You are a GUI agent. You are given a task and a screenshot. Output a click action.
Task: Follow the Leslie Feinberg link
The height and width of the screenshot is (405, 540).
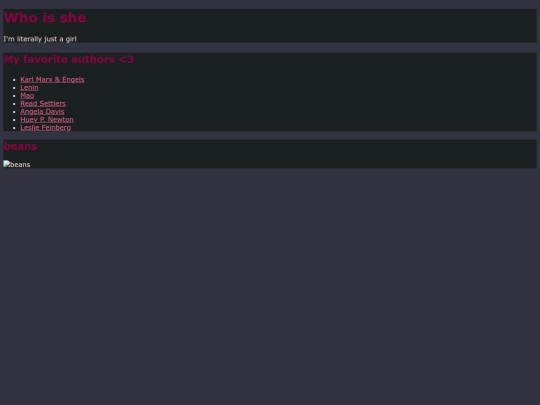coord(45,127)
